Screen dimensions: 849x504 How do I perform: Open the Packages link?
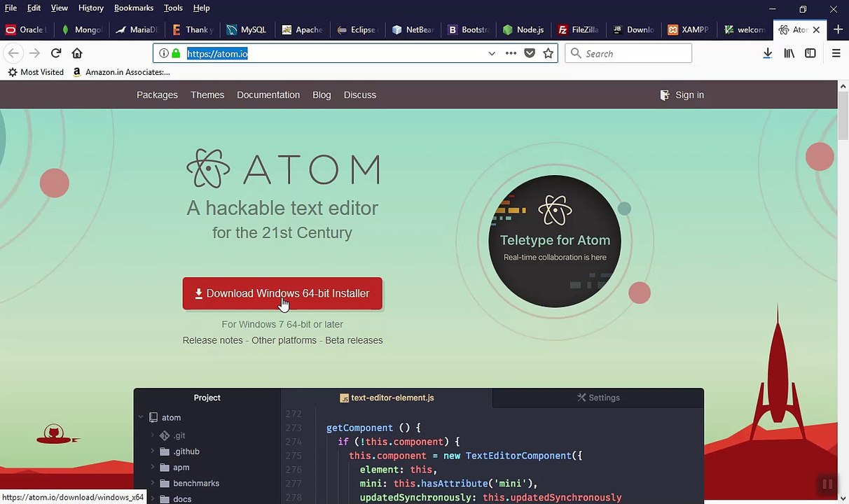157,95
